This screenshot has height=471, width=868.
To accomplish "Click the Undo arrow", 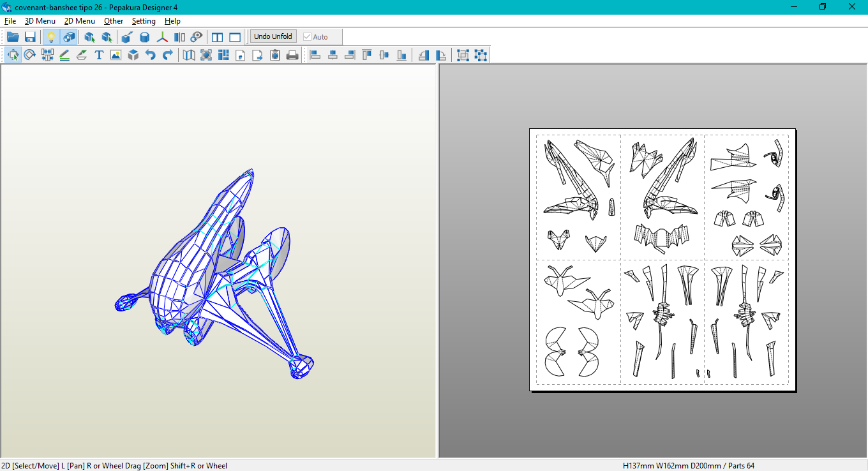I will pyautogui.click(x=150, y=55).
